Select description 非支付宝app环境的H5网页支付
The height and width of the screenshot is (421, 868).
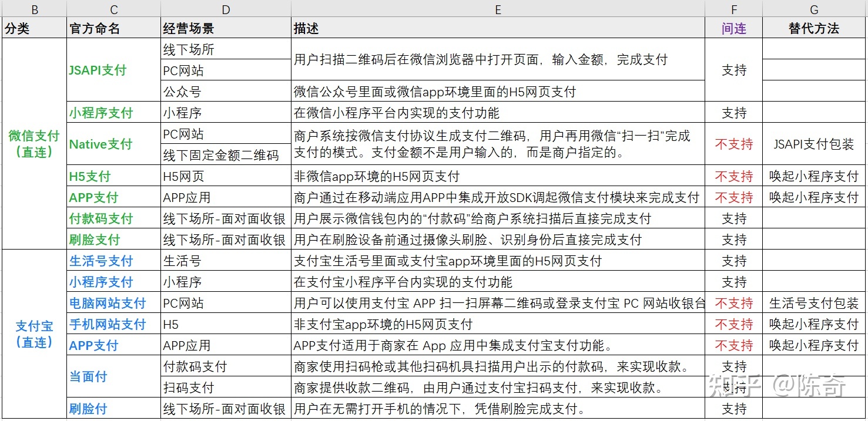tap(498, 324)
